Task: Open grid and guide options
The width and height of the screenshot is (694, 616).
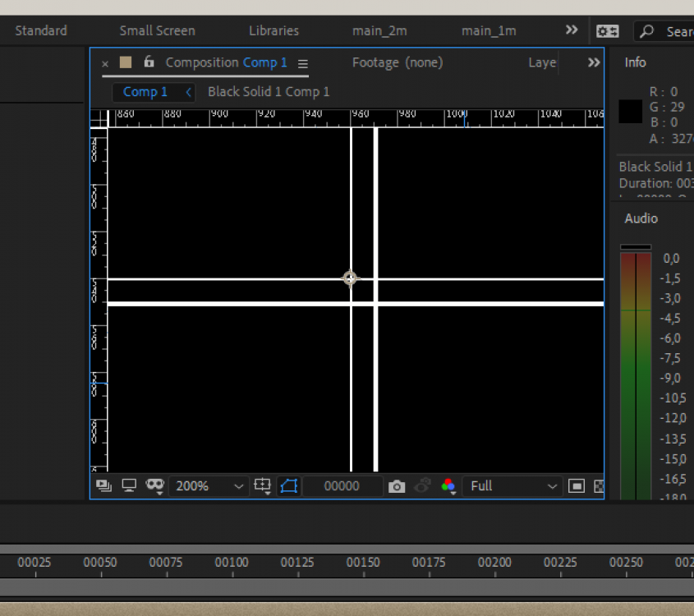Action: [x=263, y=485]
